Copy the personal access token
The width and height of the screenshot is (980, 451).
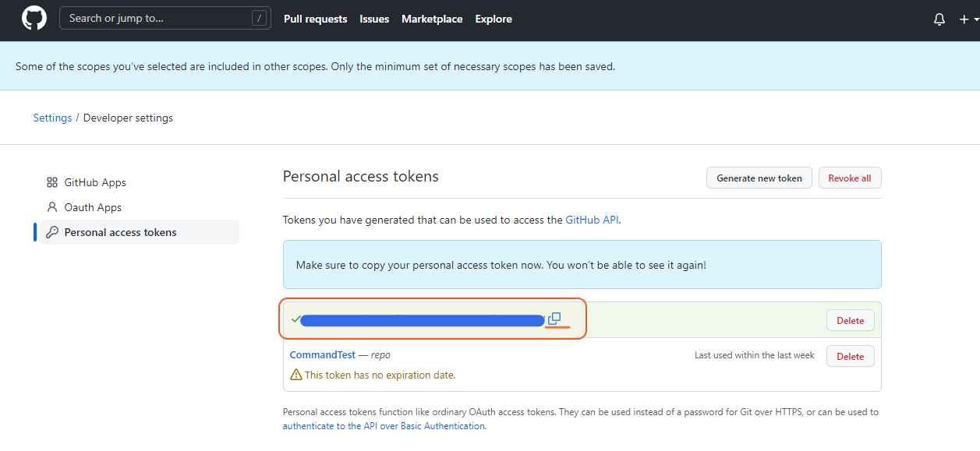point(554,319)
